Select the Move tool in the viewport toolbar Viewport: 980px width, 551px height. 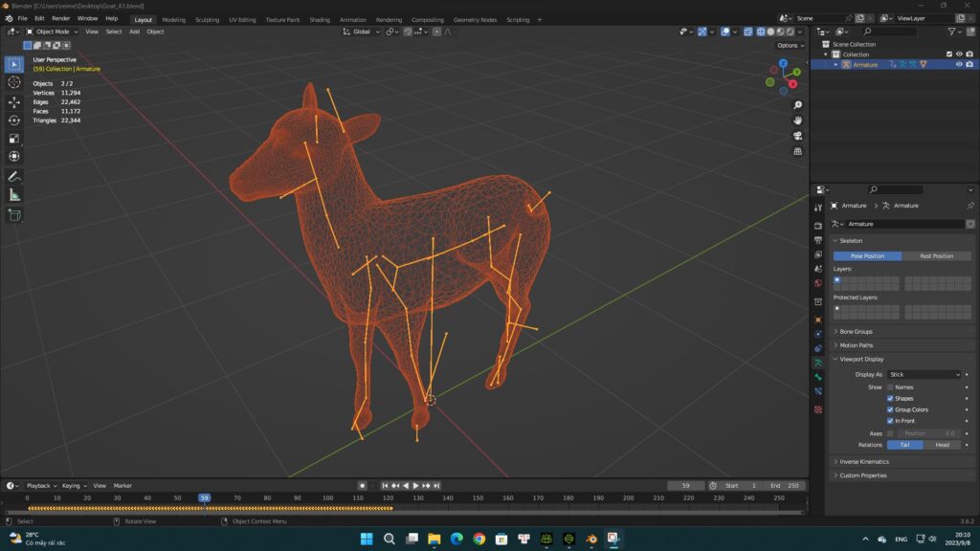pos(12,101)
